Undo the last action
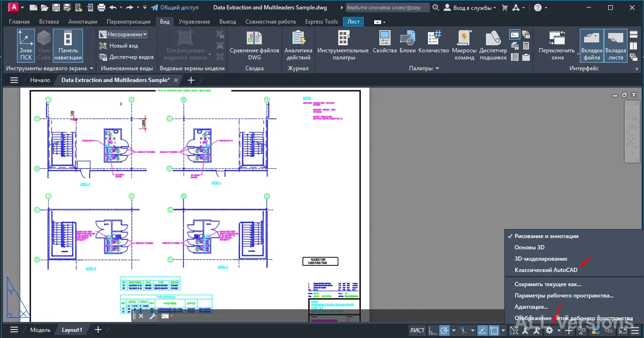 pyautogui.click(x=113, y=8)
